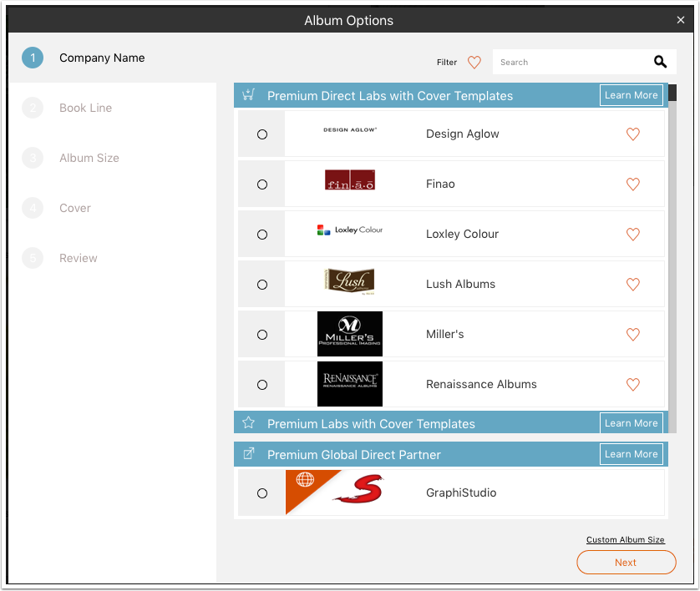The height and width of the screenshot is (591, 700).
Task: Toggle the favorites Filter heart icon
Action: pyautogui.click(x=474, y=63)
